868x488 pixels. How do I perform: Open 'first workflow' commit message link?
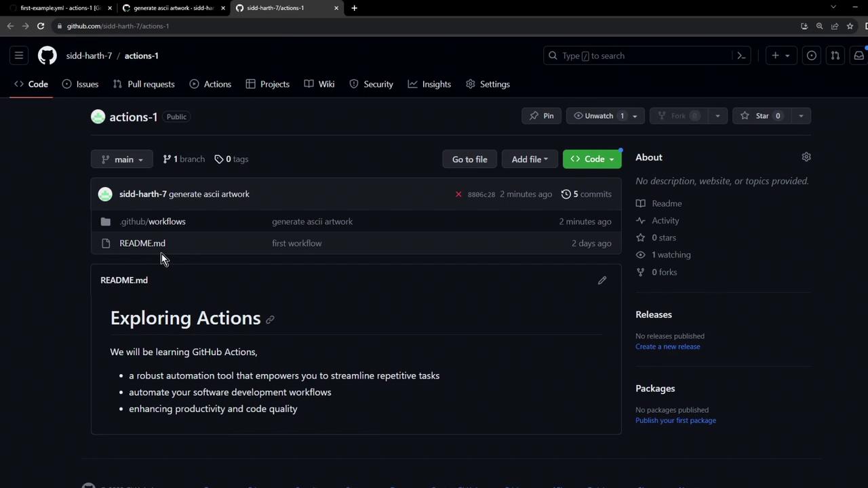tap(297, 243)
